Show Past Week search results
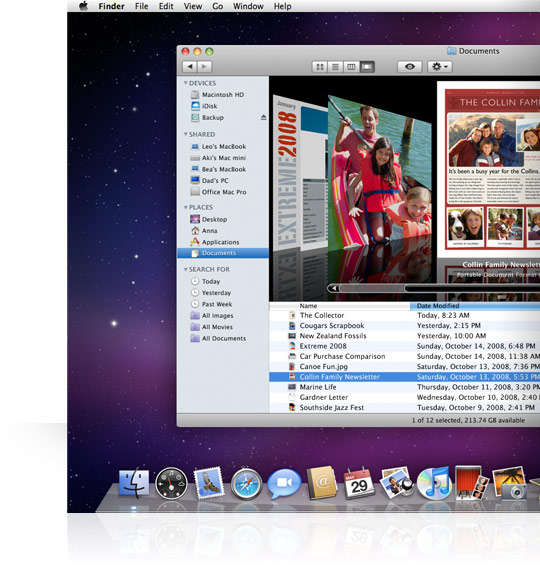The height and width of the screenshot is (570, 540). 223,304
